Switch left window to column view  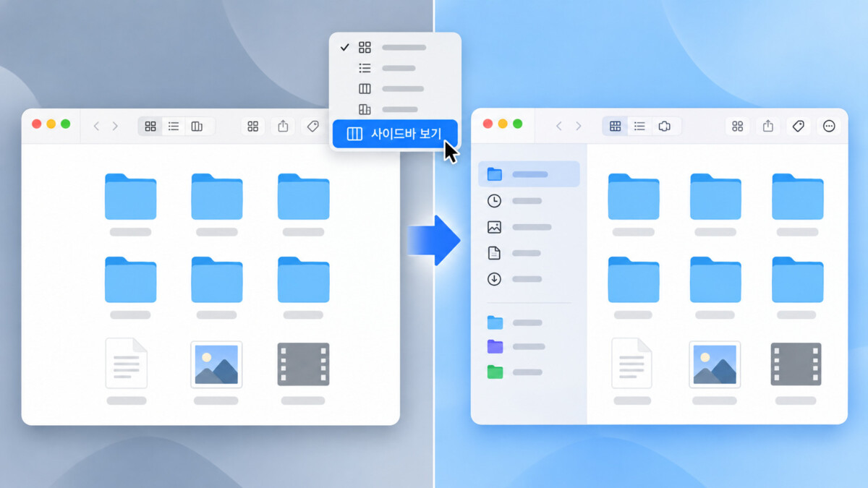coord(197,127)
